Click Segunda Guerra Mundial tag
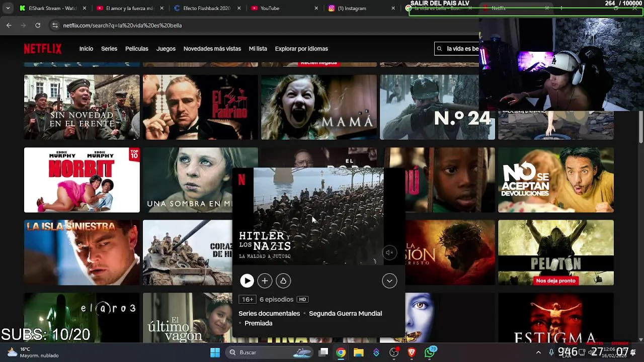This screenshot has width=644, height=362. [345, 313]
